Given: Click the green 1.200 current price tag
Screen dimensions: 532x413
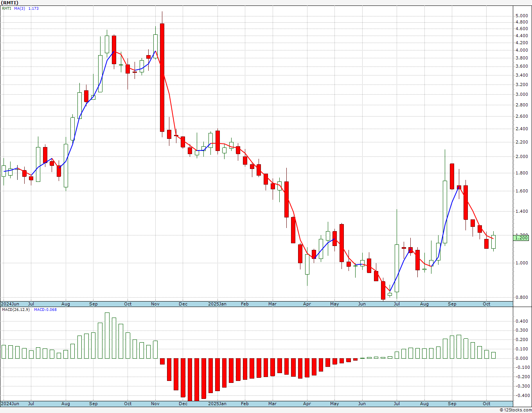Looking at the screenshot, I should 521,237.
